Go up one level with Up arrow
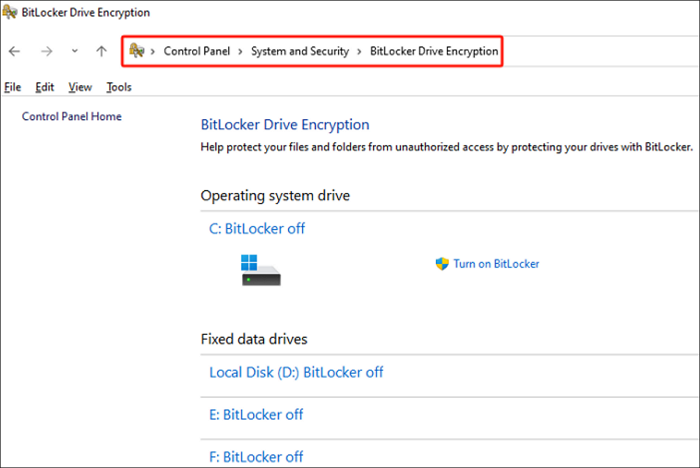700x468 pixels. pos(101,51)
